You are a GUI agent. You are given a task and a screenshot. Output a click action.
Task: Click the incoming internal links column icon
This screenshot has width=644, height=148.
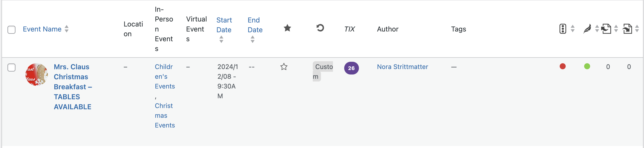627,29
